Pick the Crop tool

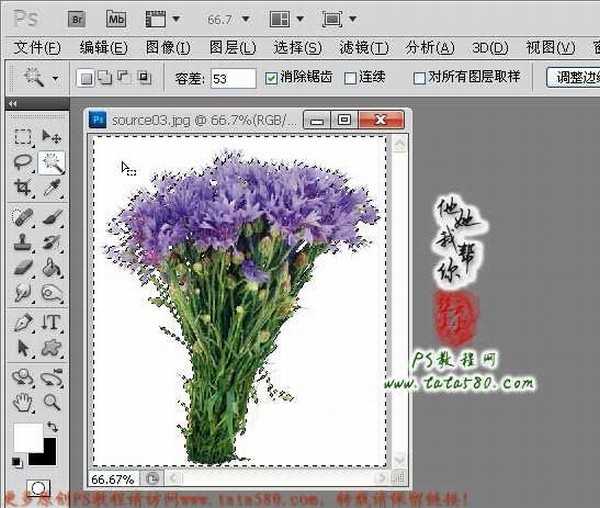[x=23, y=187]
